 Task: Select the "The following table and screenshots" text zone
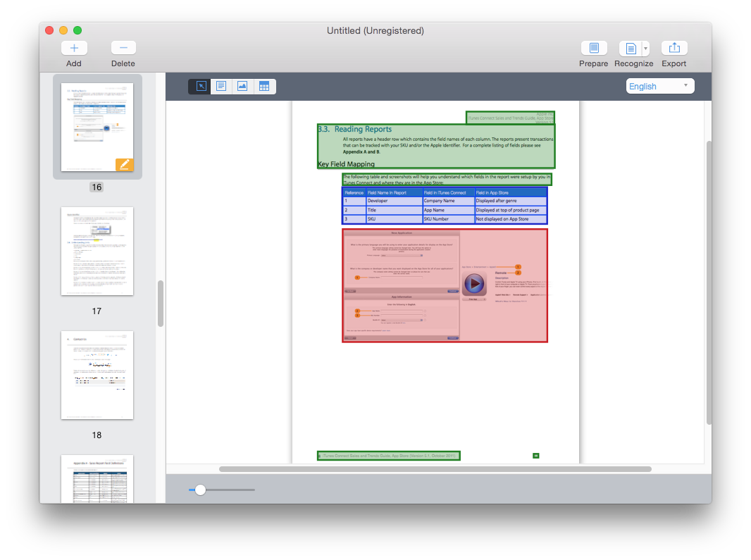click(447, 180)
